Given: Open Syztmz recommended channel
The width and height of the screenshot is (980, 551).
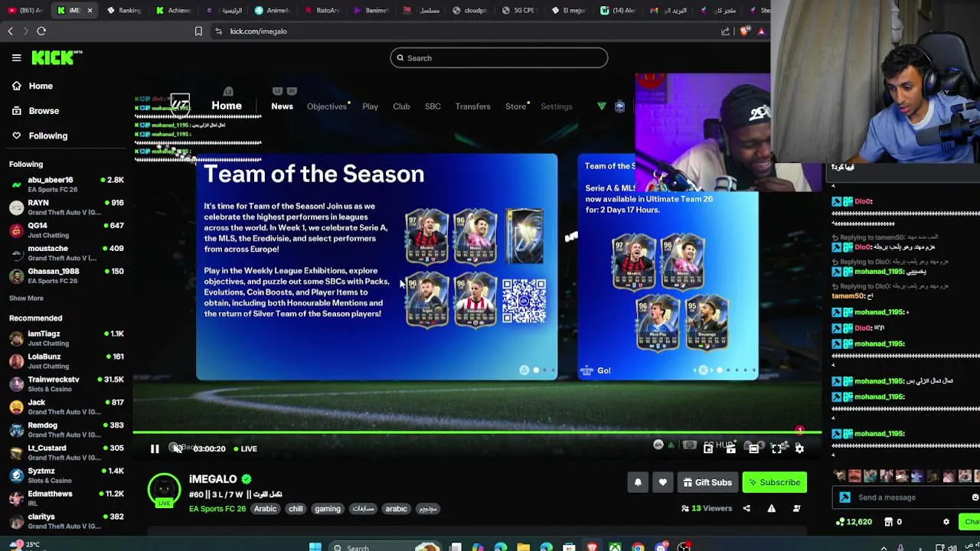Looking at the screenshot, I should click(x=66, y=475).
